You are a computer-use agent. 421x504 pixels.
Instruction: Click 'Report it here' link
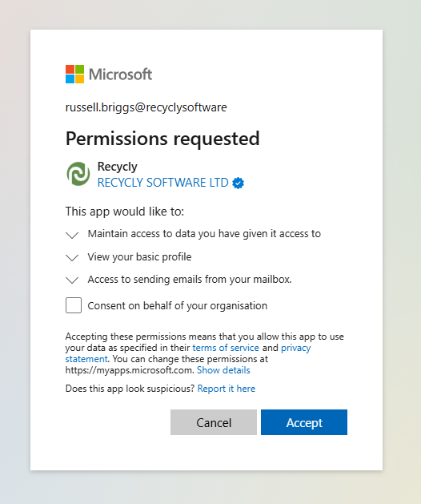[227, 389]
